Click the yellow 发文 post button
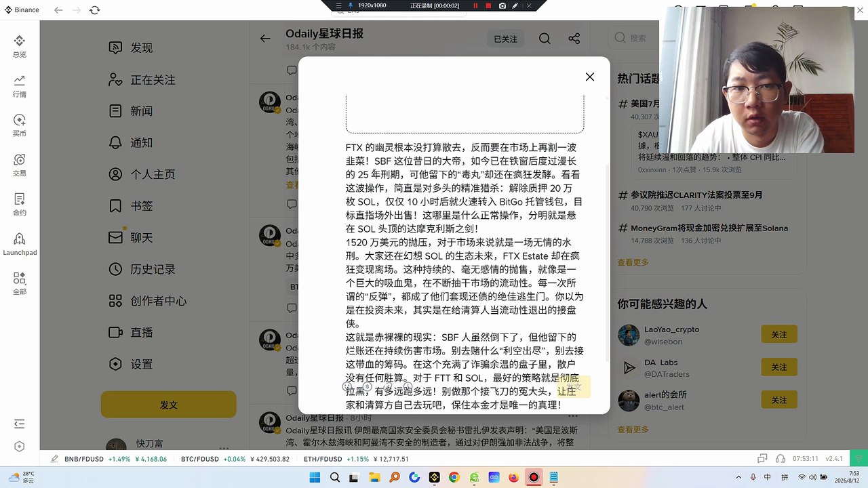 pyautogui.click(x=169, y=405)
